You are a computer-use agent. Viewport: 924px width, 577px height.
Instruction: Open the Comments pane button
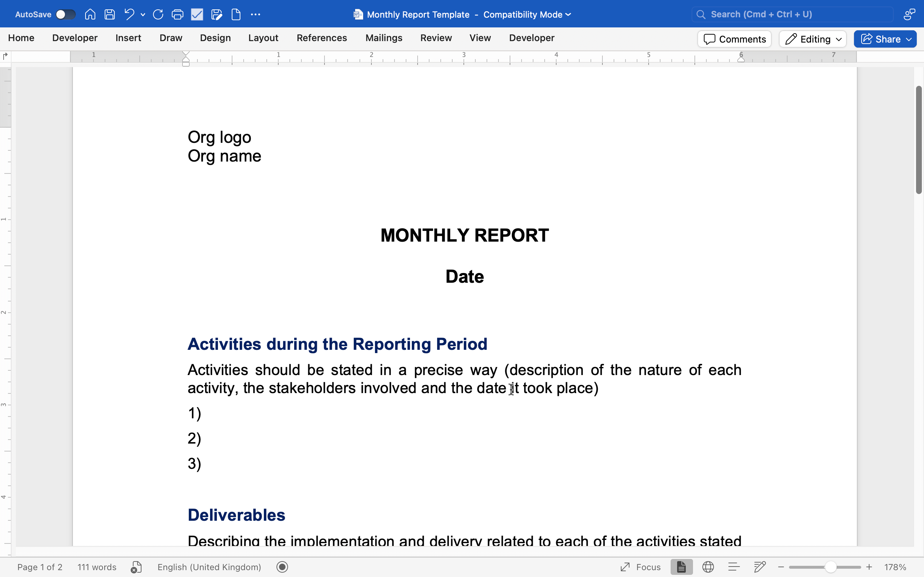[x=734, y=39]
